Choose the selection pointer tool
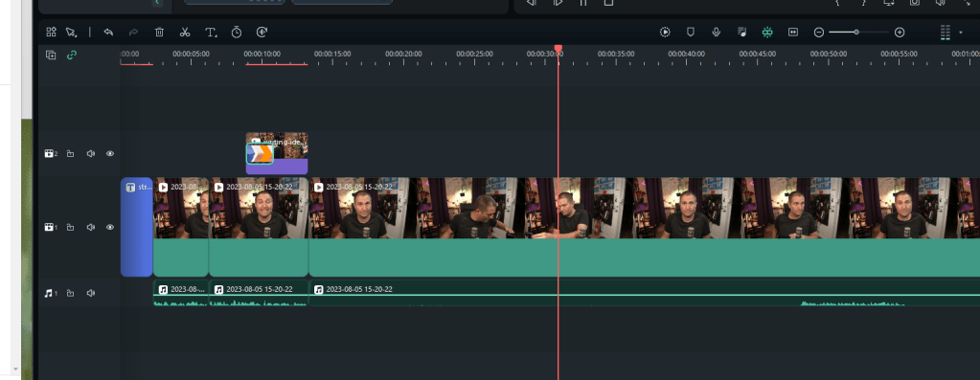Image resolution: width=980 pixels, height=380 pixels. tap(71, 32)
